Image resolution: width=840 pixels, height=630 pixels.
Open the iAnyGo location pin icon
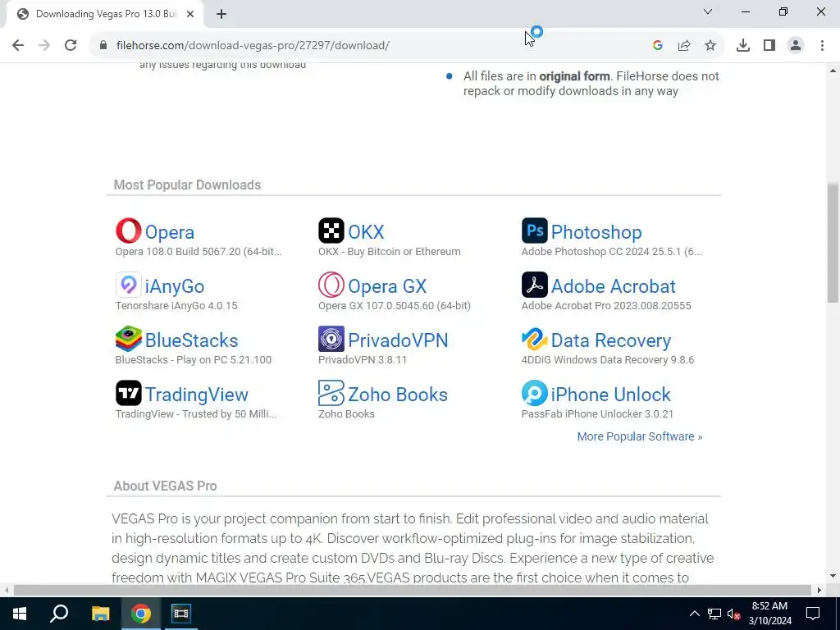(x=129, y=285)
